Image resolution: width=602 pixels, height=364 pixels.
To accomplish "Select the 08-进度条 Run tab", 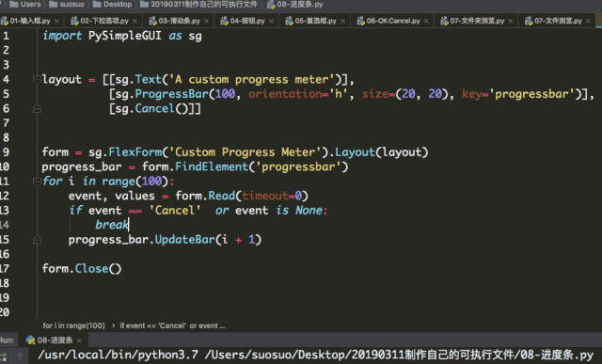I will 50,340.
